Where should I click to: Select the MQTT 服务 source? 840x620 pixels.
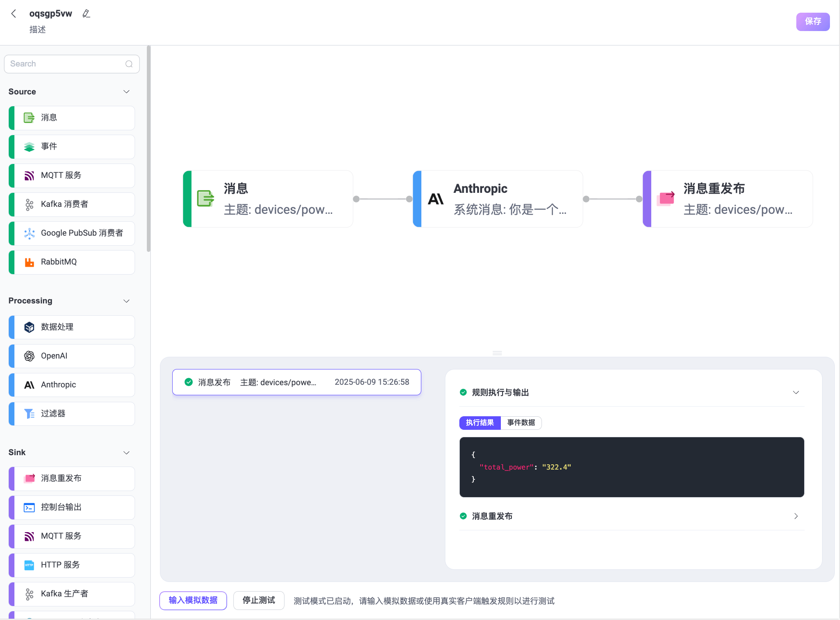tap(61, 175)
